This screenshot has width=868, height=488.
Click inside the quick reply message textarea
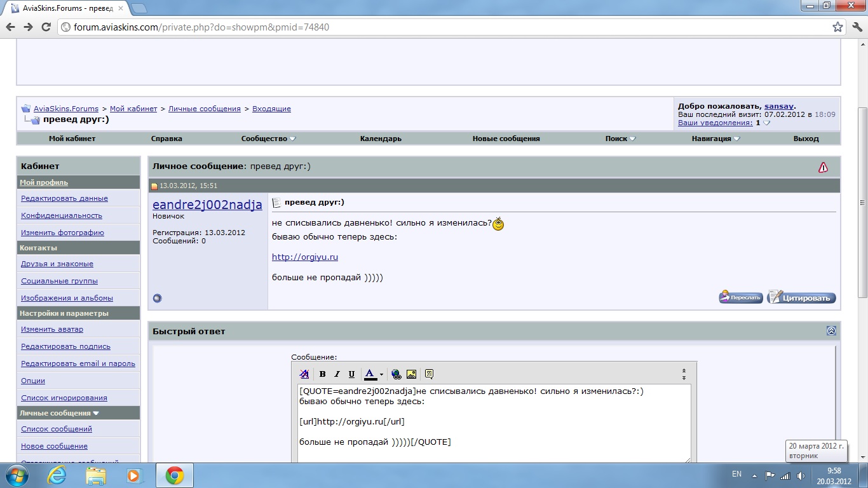click(494, 423)
